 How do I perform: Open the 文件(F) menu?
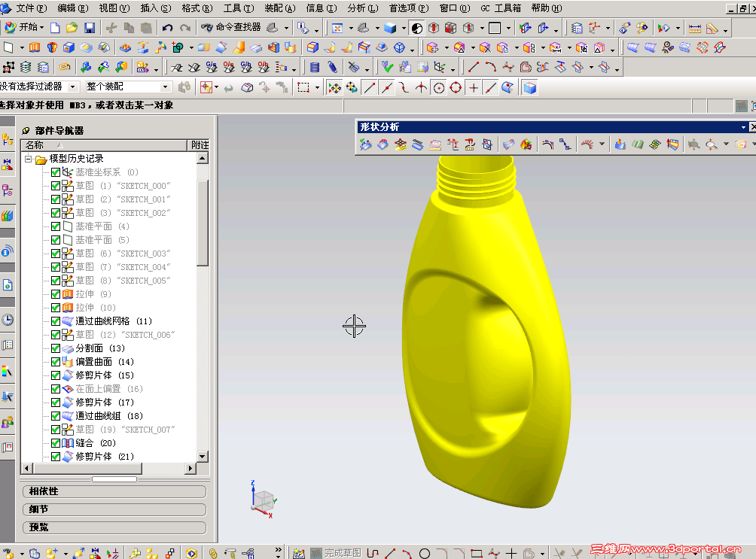[32, 8]
